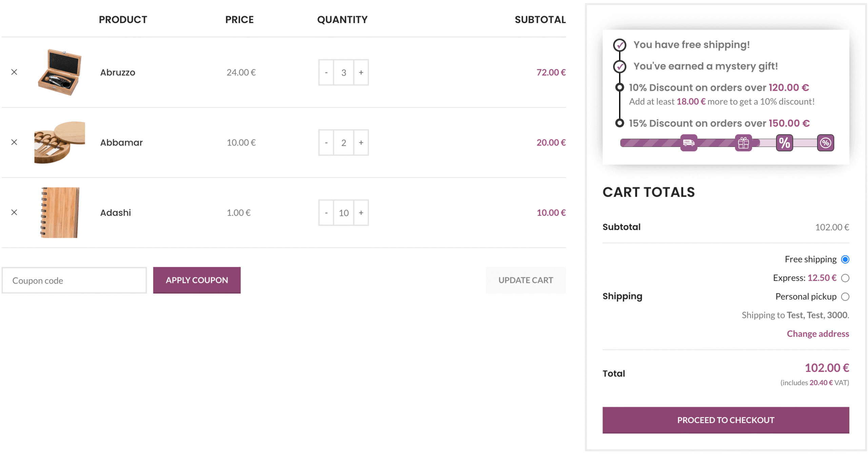Viewport: 868px width, 455px height.
Task: Increase Adashi quantity with plus button
Action: coord(361,213)
